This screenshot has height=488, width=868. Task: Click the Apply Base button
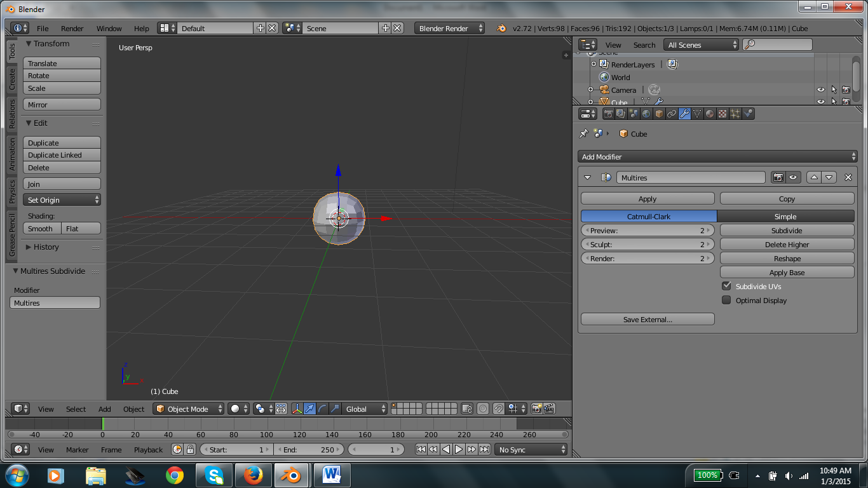point(787,273)
